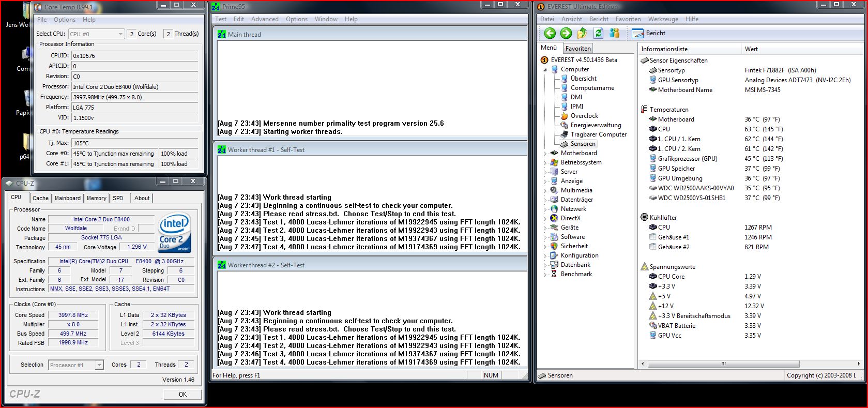The image size is (868, 408).
Task: Open Processor #1 selection dropdown in CPU-Z
Action: (x=76, y=365)
